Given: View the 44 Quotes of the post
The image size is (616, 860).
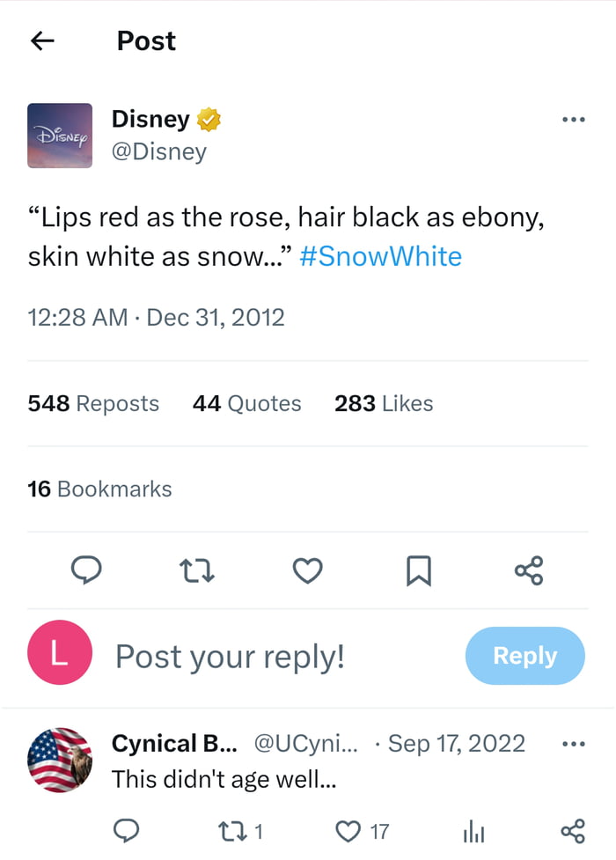Looking at the screenshot, I should 246,403.
